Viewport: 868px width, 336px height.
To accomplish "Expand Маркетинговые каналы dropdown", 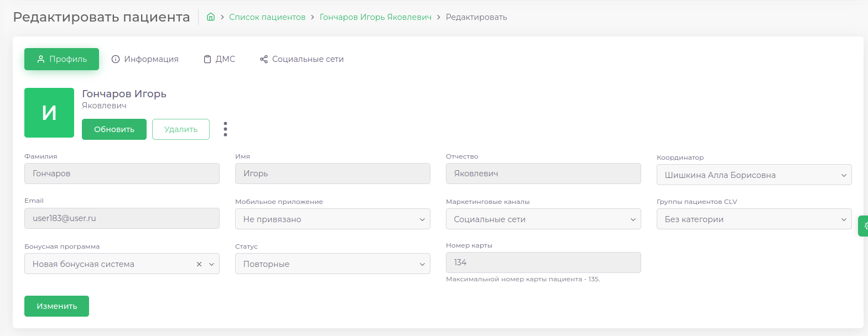I will 543,219.
